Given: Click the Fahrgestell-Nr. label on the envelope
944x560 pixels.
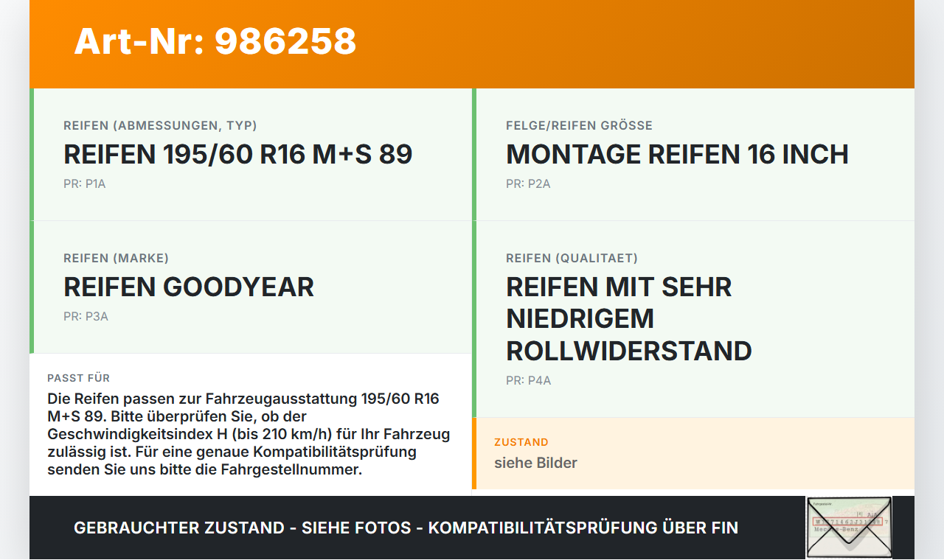Looking at the screenshot, I should (822, 503).
